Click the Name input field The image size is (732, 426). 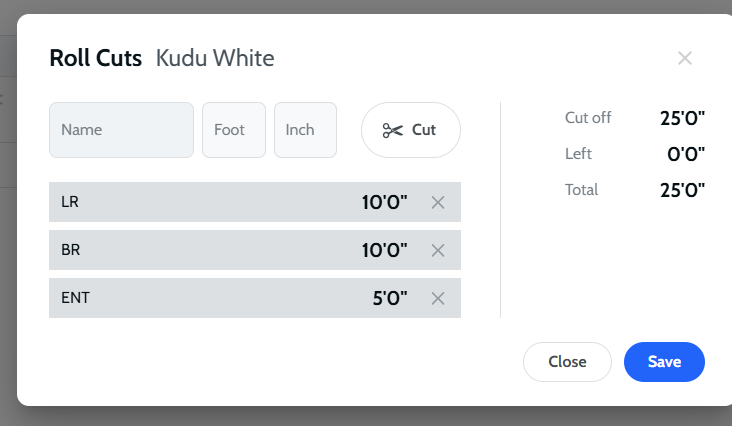[x=121, y=130]
